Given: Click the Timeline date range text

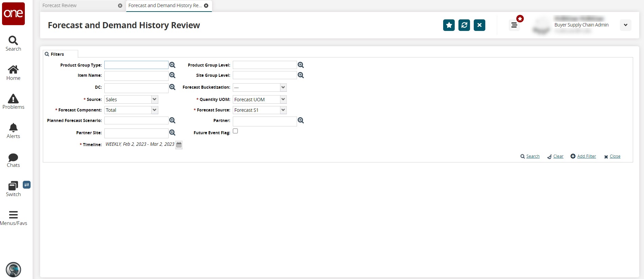Looking at the screenshot, I should [x=140, y=144].
